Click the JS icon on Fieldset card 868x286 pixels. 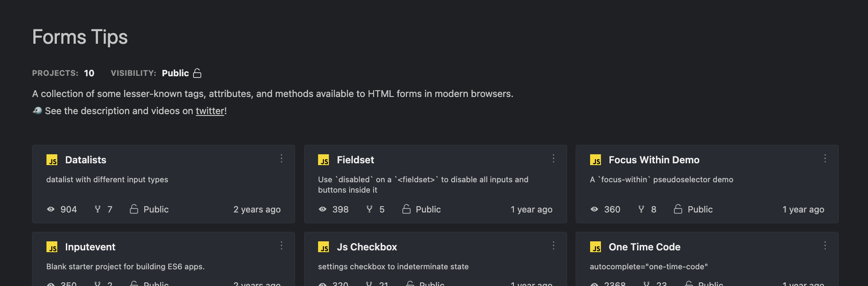coord(323,160)
